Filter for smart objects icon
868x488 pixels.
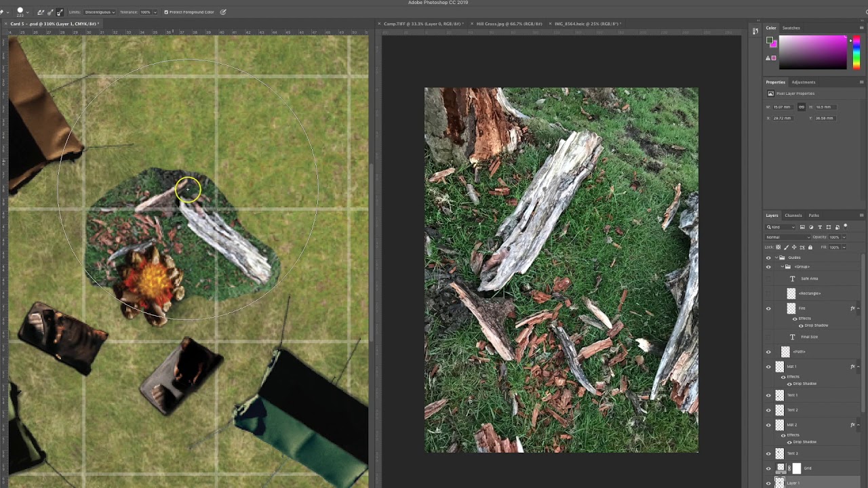pos(837,227)
